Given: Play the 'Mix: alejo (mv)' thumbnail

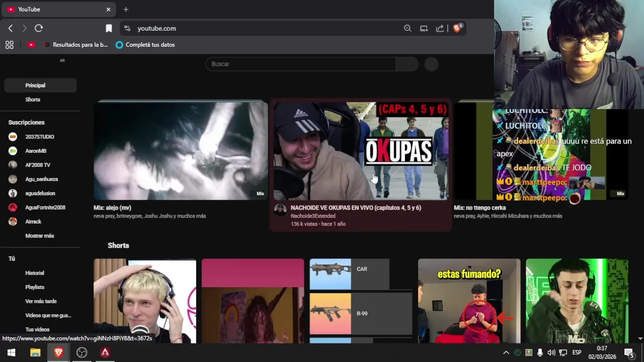Looking at the screenshot, I should click(181, 150).
